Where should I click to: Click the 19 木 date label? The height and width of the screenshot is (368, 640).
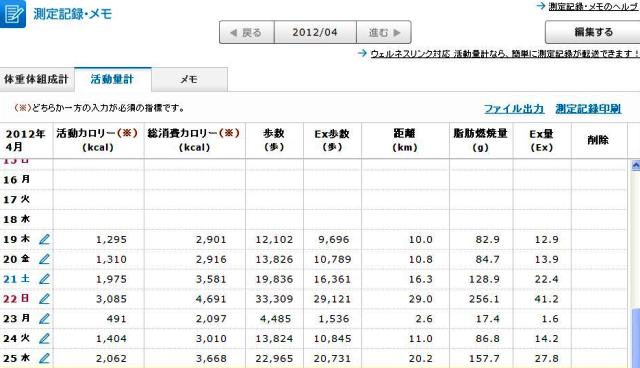[17, 239]
